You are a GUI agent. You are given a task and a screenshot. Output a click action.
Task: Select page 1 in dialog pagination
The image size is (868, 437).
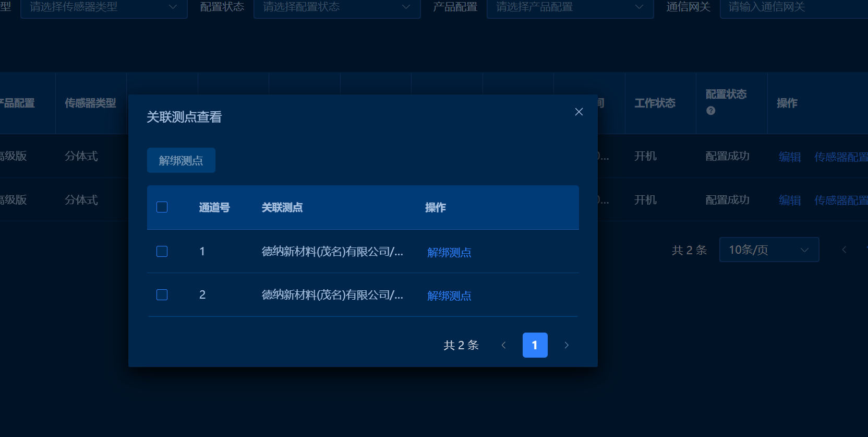(535, 345)
